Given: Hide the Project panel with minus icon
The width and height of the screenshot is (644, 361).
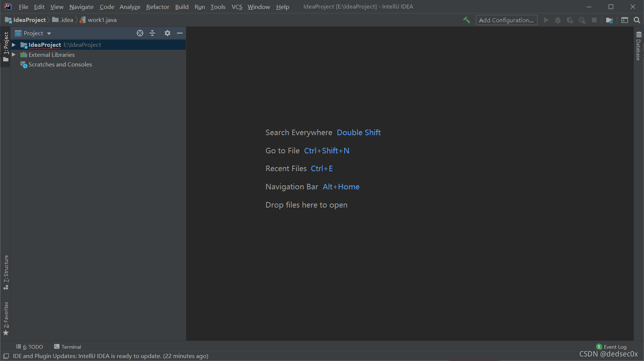Looking at the screenshot, I should pyautogui.click(x=180, y=33).
